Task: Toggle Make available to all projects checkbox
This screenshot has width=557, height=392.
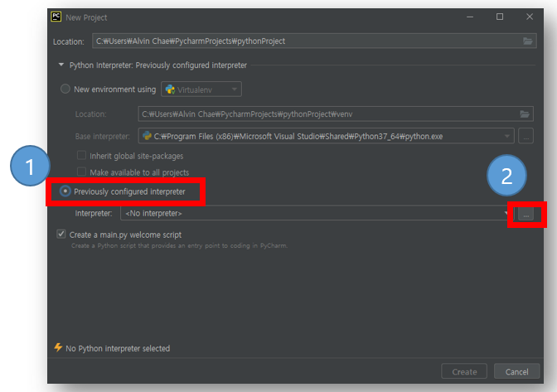Action: pos(82,172)
